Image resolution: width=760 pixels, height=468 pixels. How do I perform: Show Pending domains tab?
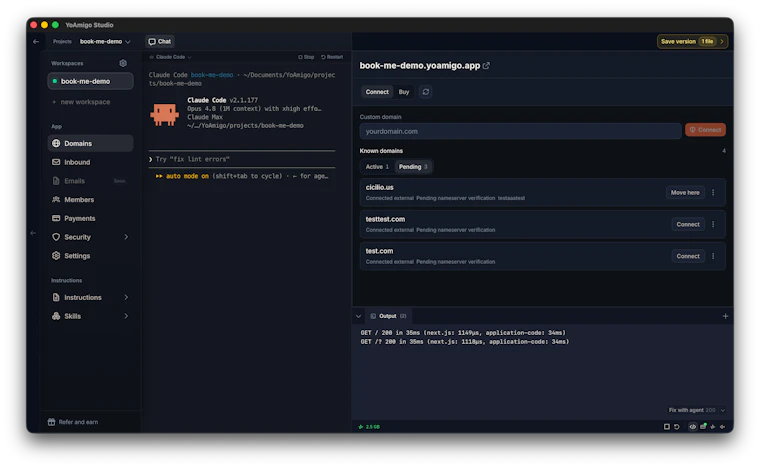point(413,167)
